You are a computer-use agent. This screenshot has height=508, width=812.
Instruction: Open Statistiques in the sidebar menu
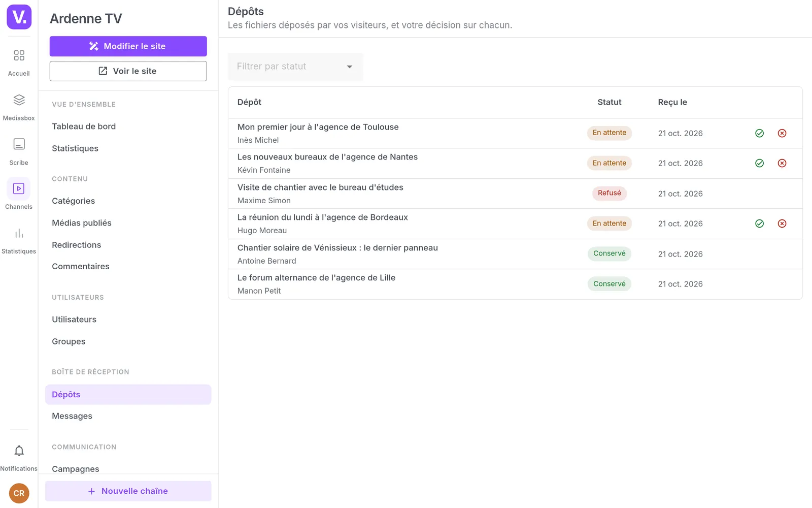click(75, 148)
